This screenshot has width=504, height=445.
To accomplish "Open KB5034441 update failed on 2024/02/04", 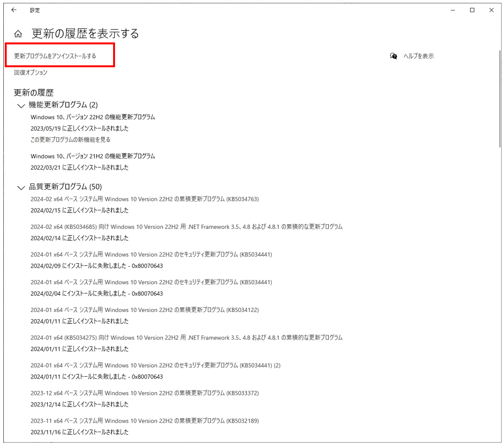I will click(151, 282).
